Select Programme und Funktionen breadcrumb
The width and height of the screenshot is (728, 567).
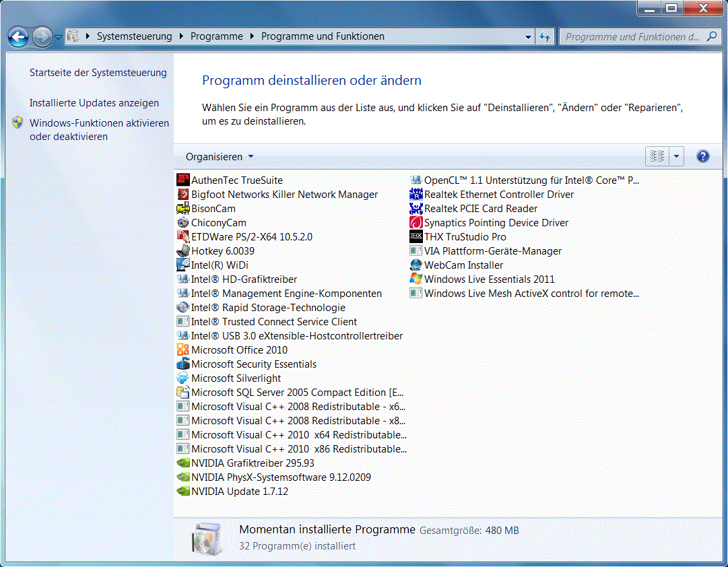click(x=323, y=36)
